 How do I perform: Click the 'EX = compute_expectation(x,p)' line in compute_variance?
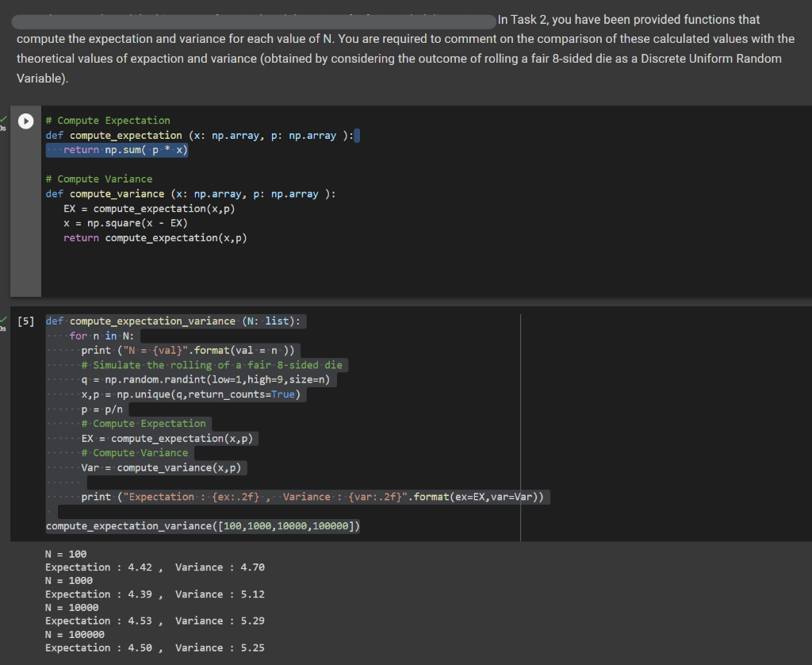(x=149, y=209)
